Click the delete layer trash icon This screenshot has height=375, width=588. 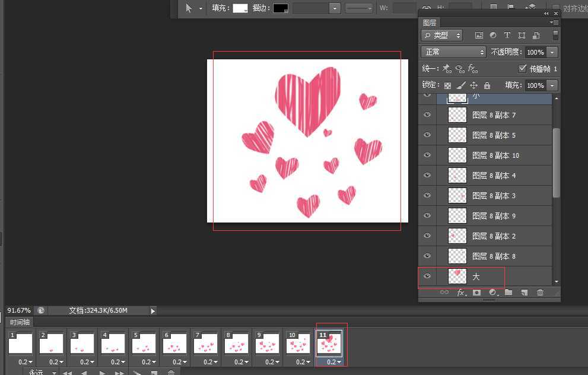pyautogui.click(x=540, y=293)
